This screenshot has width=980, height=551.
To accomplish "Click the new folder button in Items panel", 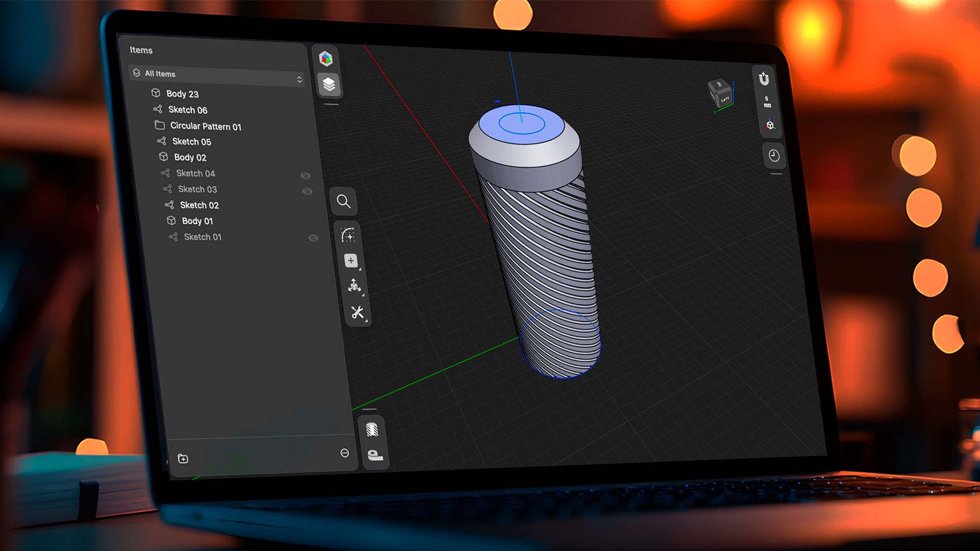I will click(183, 459).
